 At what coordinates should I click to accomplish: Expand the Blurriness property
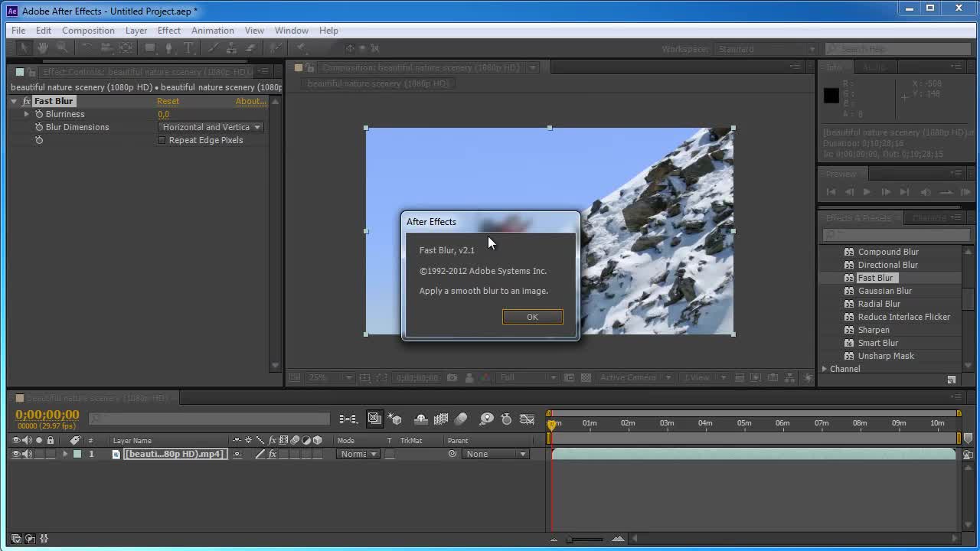pos(27,114)
